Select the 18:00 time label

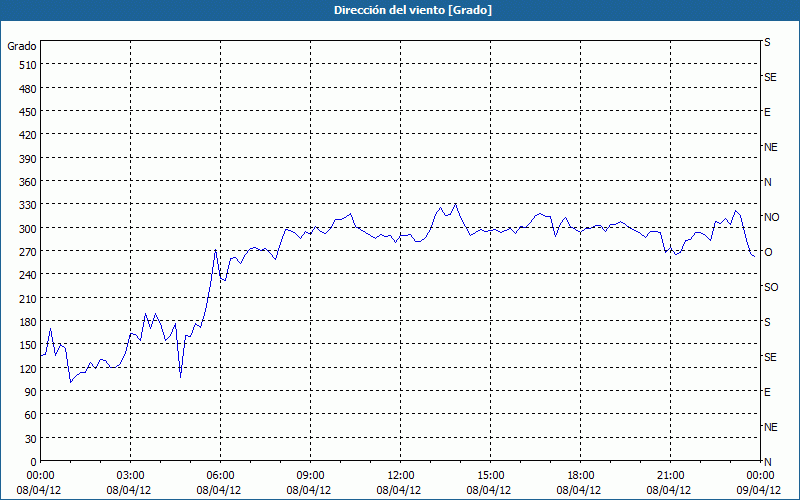pos(580,476)
